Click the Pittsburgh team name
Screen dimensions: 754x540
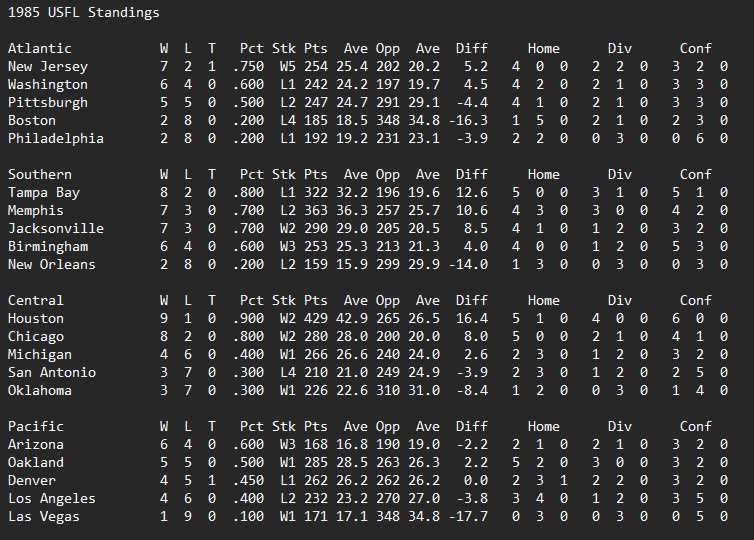(x=48, y=102)
